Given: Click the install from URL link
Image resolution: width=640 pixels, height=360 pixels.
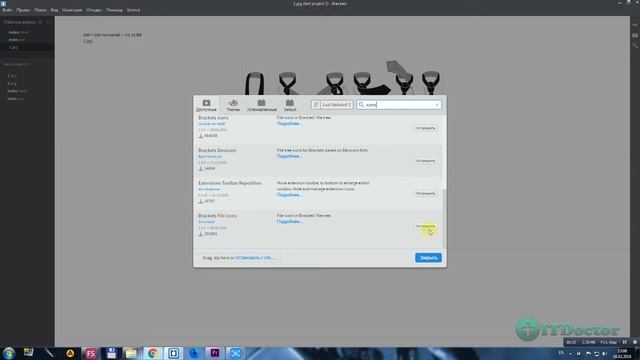Looking at the screenshot, I should tap(255, 258).
